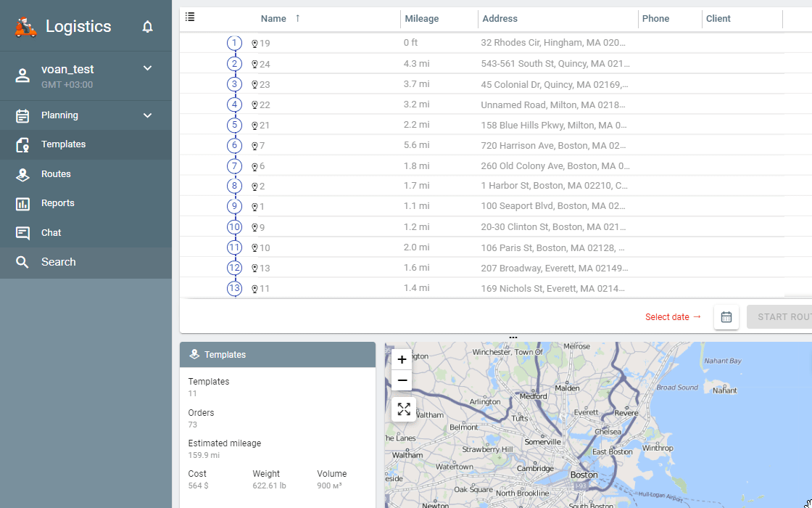Image resolution: width=812 pixels, height=508 pixels.
Task: Select address 543-561 South St, Quincy
Action: click(555, 64)
